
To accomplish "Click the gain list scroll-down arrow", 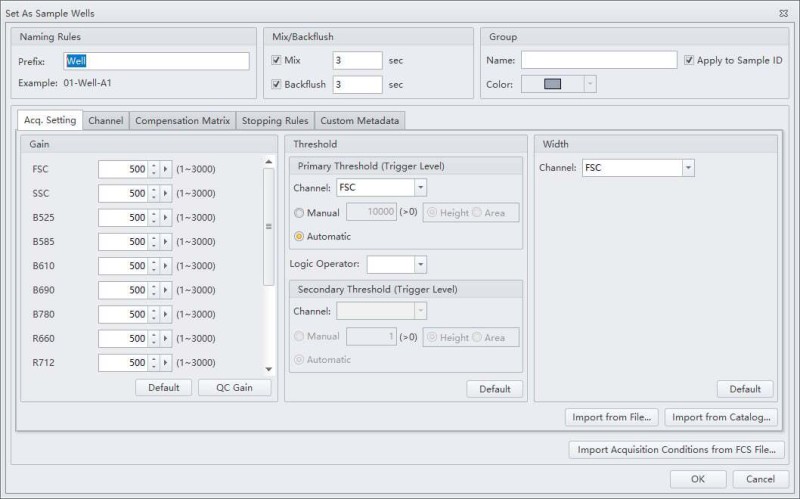I will tap(269, 369).
